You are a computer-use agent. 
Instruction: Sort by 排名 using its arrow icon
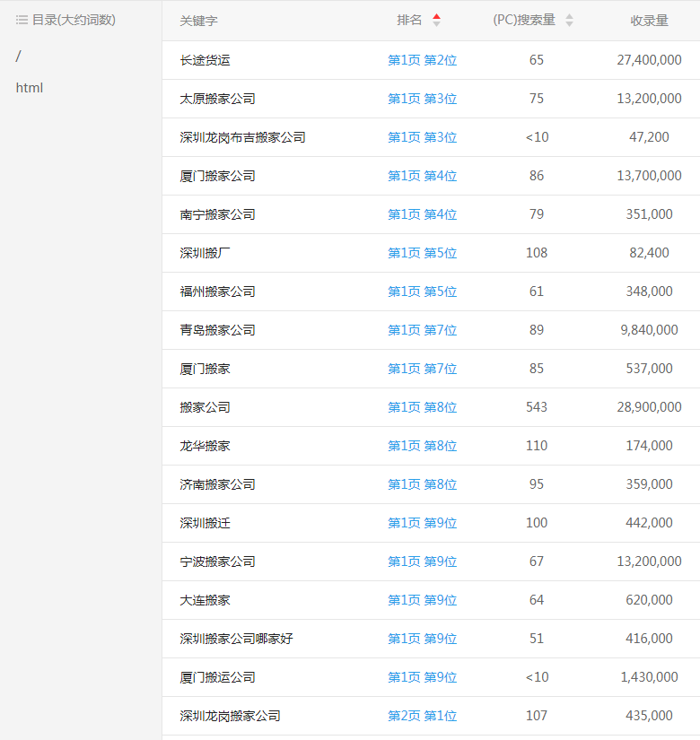click(x=436, y=20)
